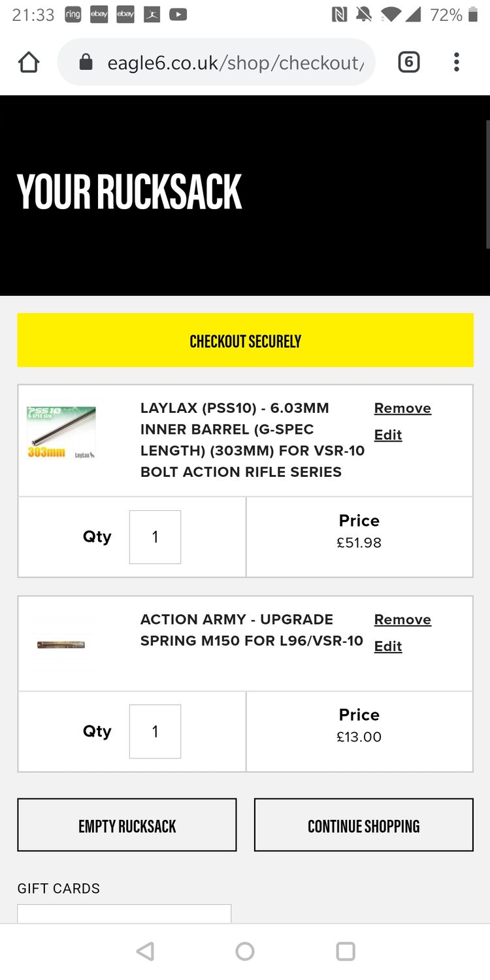Open the Chrome three-dot menu

(x=456, y=63)
